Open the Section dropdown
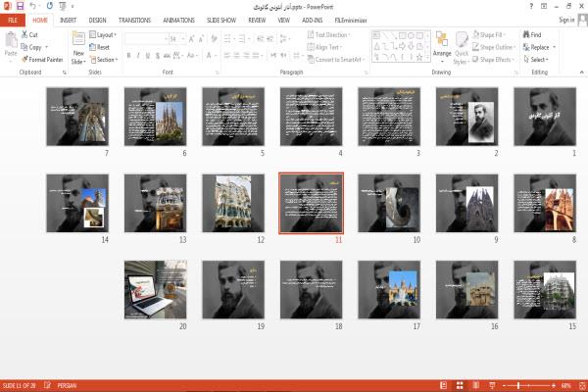Viewport: 588px width, 392px height. coord(104,59)
